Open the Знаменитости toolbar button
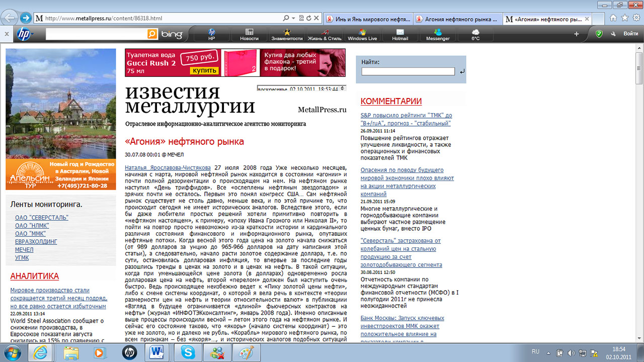The image size is (644, 362). click(287, 34)
